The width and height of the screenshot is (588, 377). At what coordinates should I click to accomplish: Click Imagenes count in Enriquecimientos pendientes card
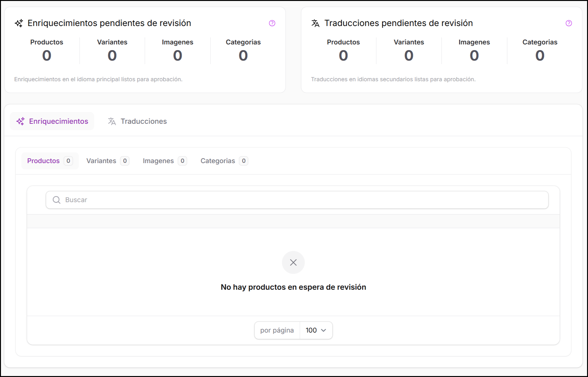coord(178,56)
